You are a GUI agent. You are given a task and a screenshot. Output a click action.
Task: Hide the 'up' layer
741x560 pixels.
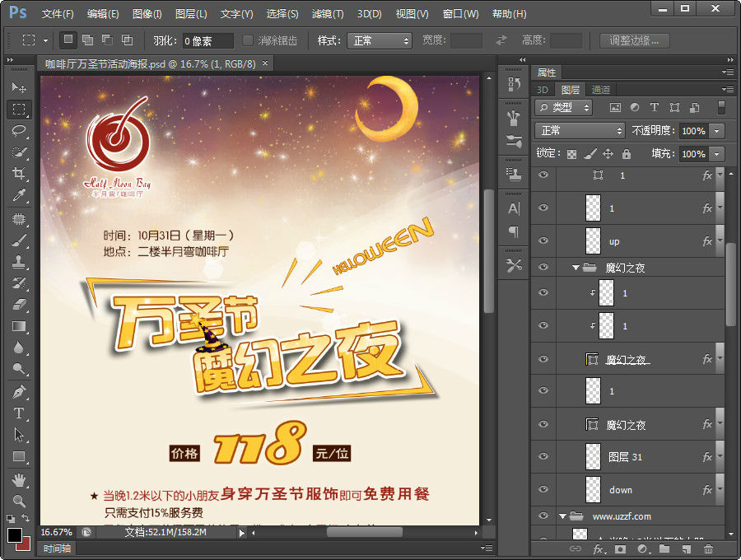[x=543, y=240]
